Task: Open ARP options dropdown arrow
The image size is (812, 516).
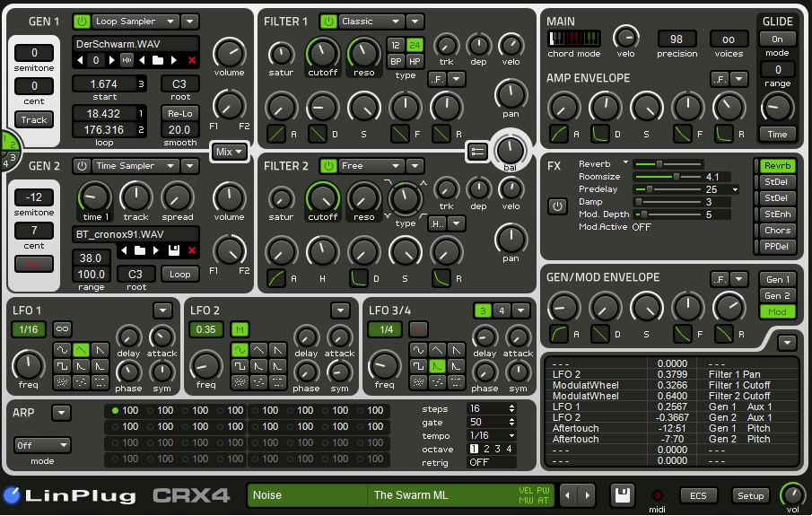Action: (x=61, y=413)
